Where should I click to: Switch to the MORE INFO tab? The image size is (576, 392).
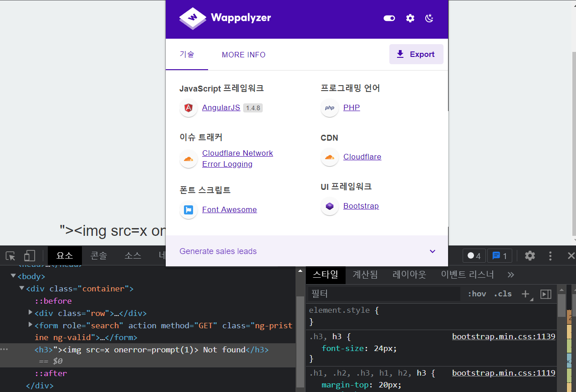point(244,55)
